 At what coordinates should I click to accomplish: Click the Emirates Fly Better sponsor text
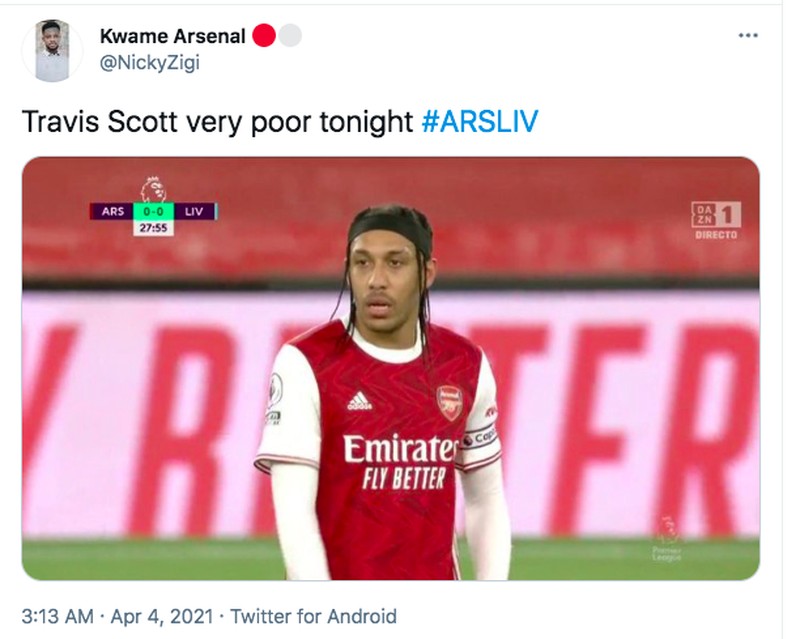400,458
